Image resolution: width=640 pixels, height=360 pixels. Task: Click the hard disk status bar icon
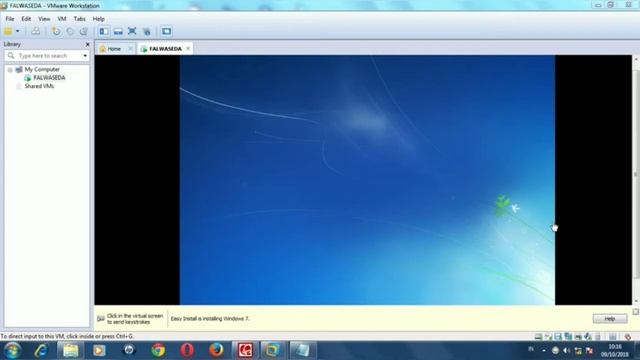tap(538, 337)
